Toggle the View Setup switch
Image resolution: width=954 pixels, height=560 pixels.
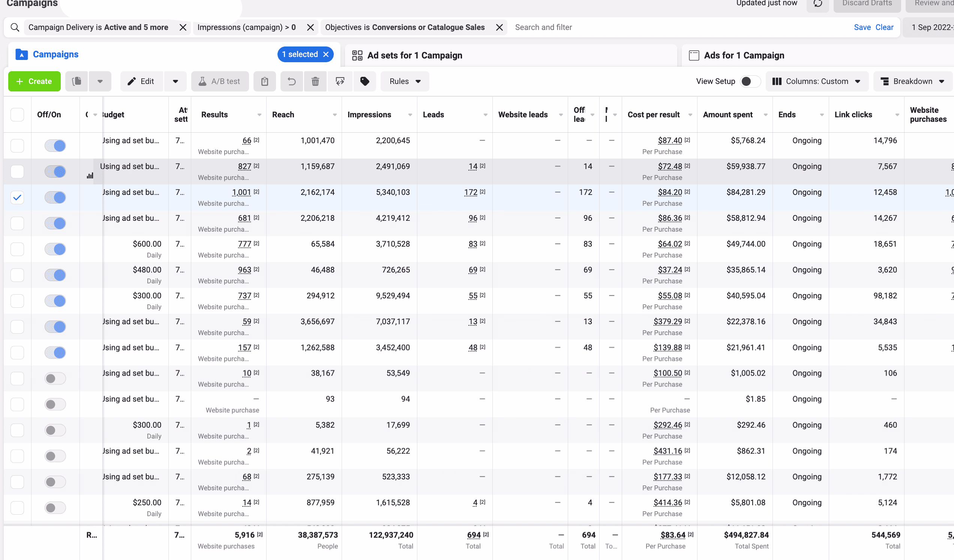(x=750, y=81)
